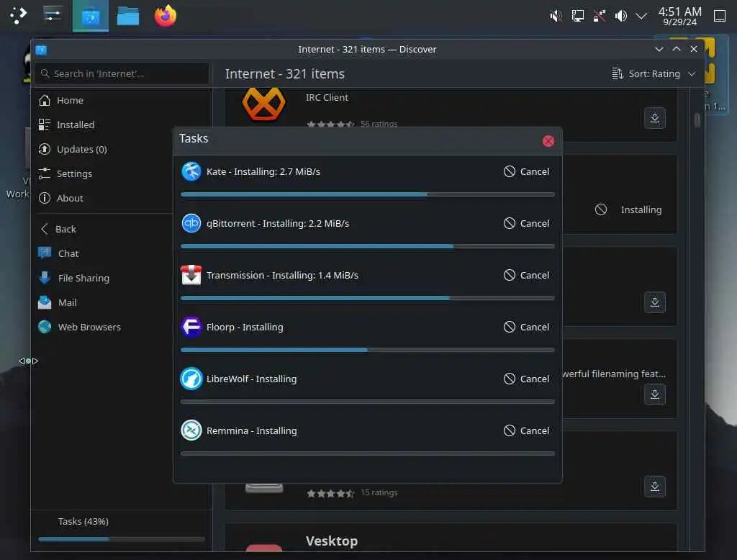Select Discover icon in the task manager

click(90, 16)
